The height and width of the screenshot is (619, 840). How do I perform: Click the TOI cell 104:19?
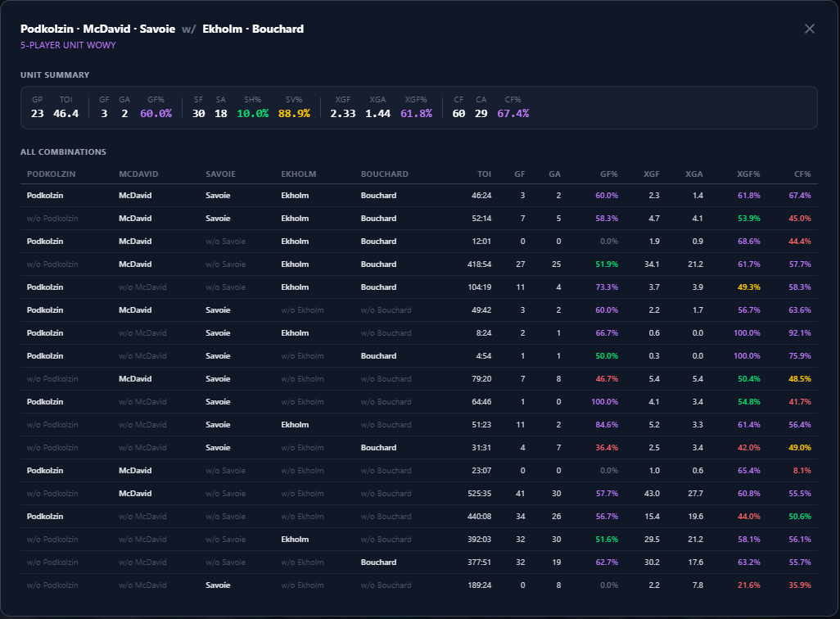click(x=480, y=287)
